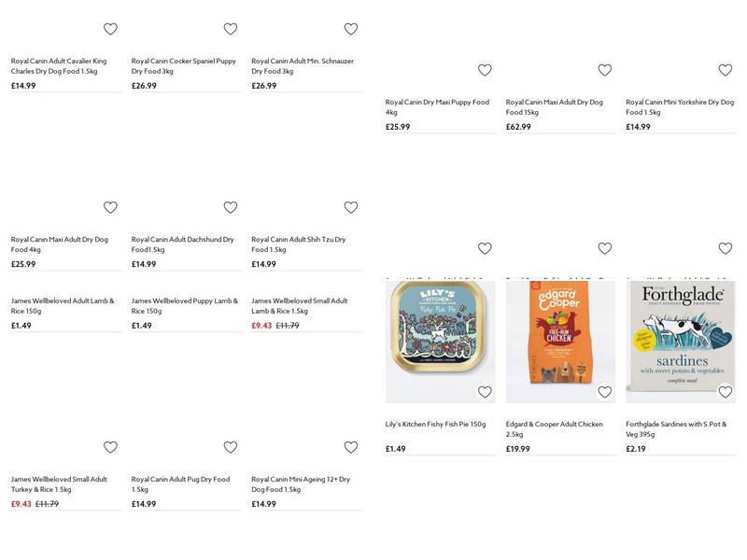The width and height of the screenshot is (747, 560).
Task: Open James Wellbeloved Puppy Lamb & Rice link
Action: pos(184,306)
